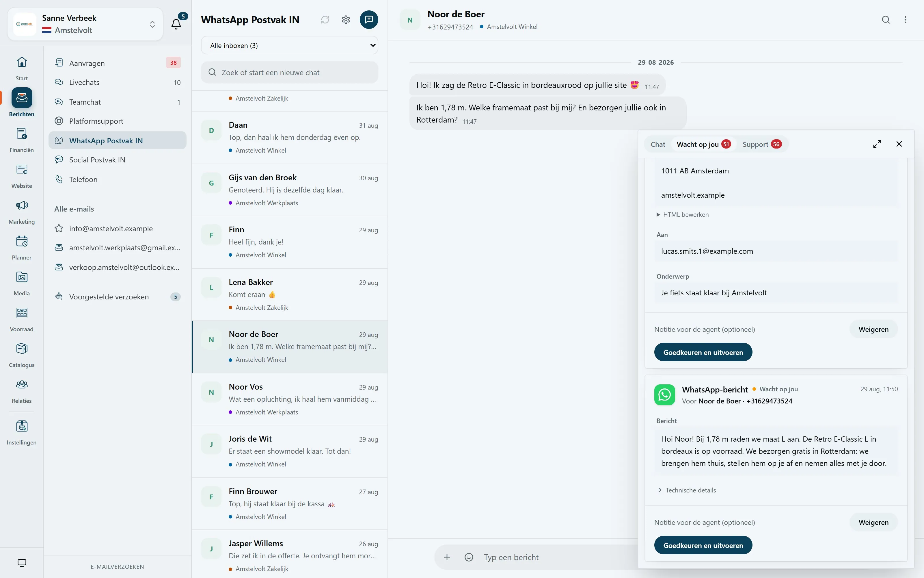Edit the Aan recipient field
924x578 pixels.
(776, 251)
